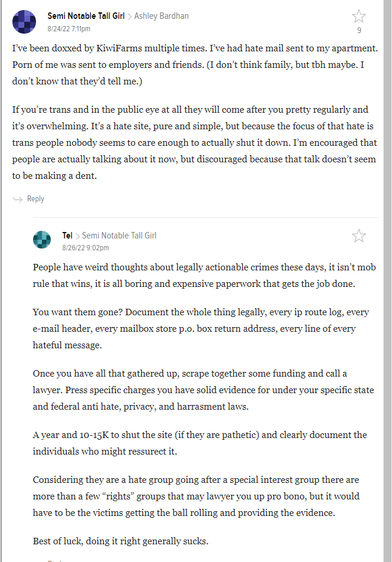Open the 8/26/22 9:02pm timestamp permalink
Screen dimensions: 392x562
click(85, 248)
